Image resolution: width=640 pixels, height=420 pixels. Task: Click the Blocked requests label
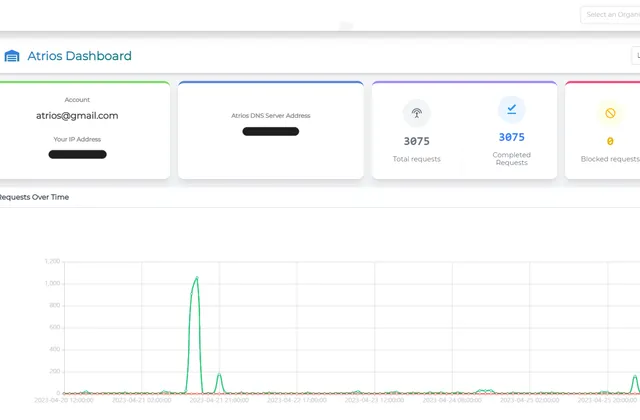(611, 159)
